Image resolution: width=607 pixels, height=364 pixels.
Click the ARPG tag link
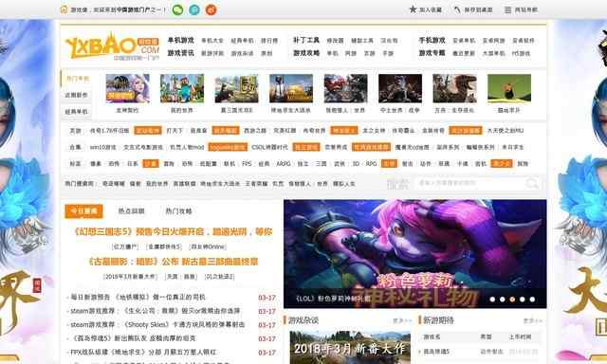coord(284,164)
